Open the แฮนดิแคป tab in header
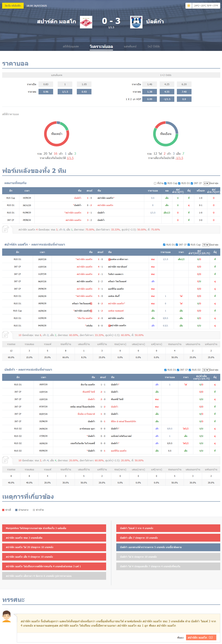The image size is (222, 644). point(130,46)
